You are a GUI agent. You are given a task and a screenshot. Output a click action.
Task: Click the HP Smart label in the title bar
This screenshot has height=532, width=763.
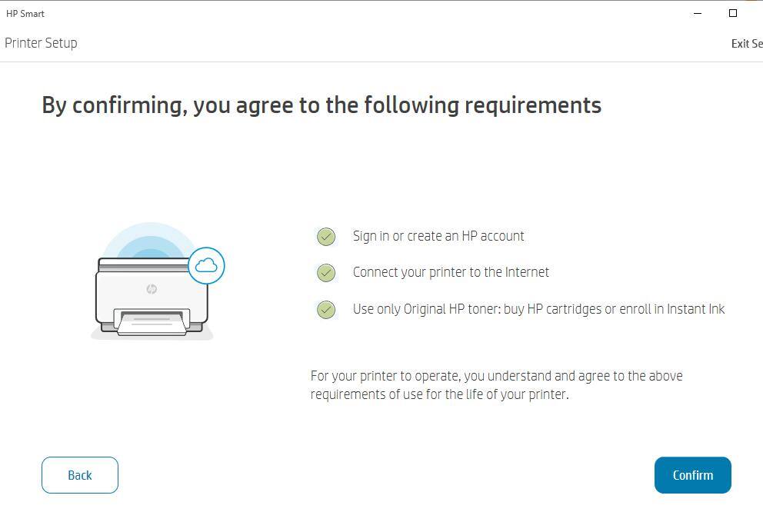[25, 13]
